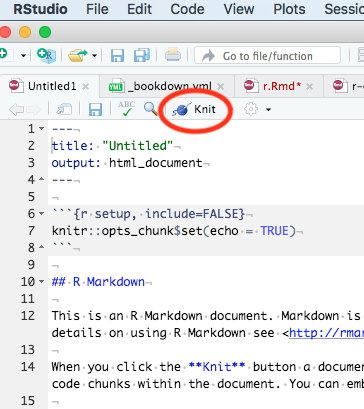364x409 pixels.
Task: Click the fold end arrow at line 4
Action: 41,179
